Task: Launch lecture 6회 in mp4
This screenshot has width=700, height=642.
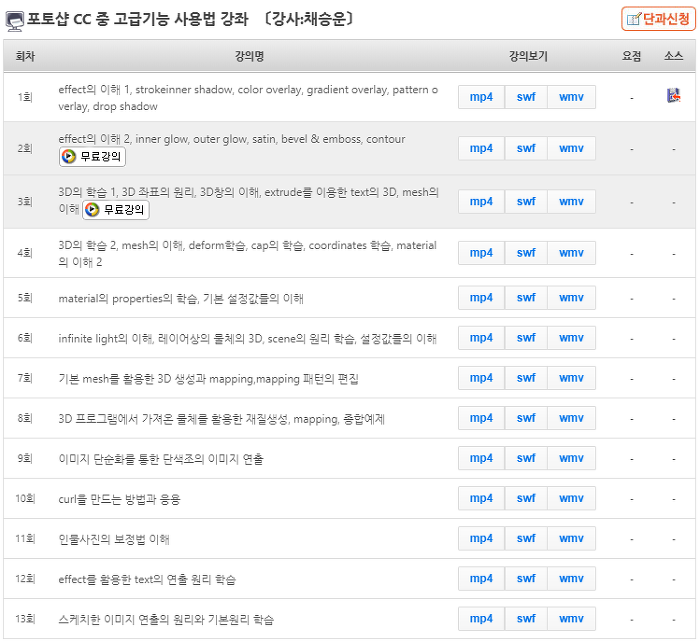Action: 481,338
